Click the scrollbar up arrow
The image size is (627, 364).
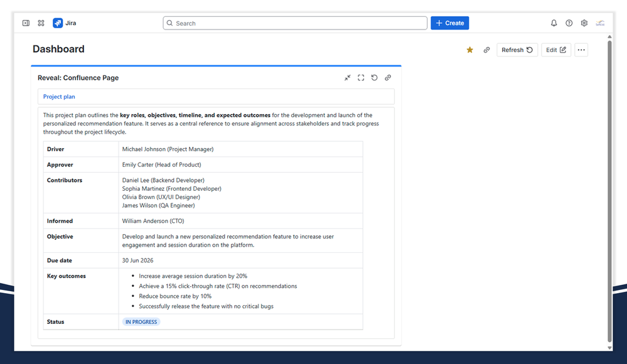(609, 37)
